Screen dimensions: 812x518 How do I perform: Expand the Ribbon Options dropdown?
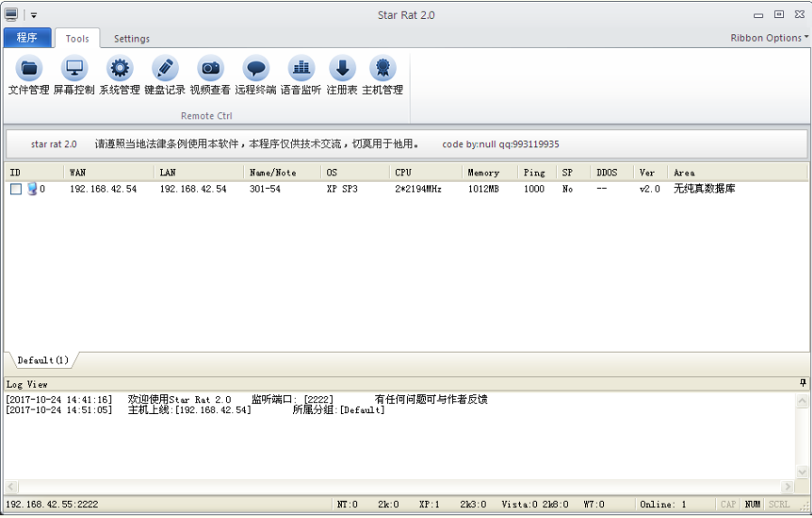coord(769,38)
